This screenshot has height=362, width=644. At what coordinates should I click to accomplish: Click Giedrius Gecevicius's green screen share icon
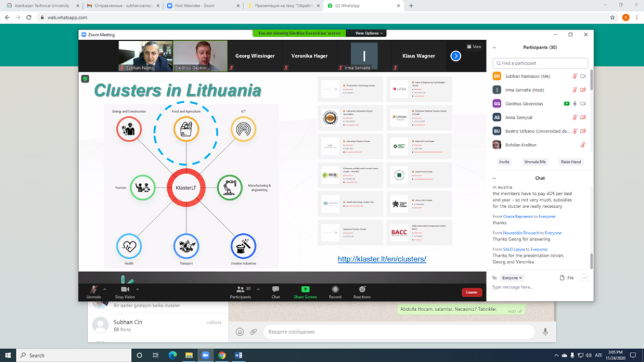tap(567, 104)
